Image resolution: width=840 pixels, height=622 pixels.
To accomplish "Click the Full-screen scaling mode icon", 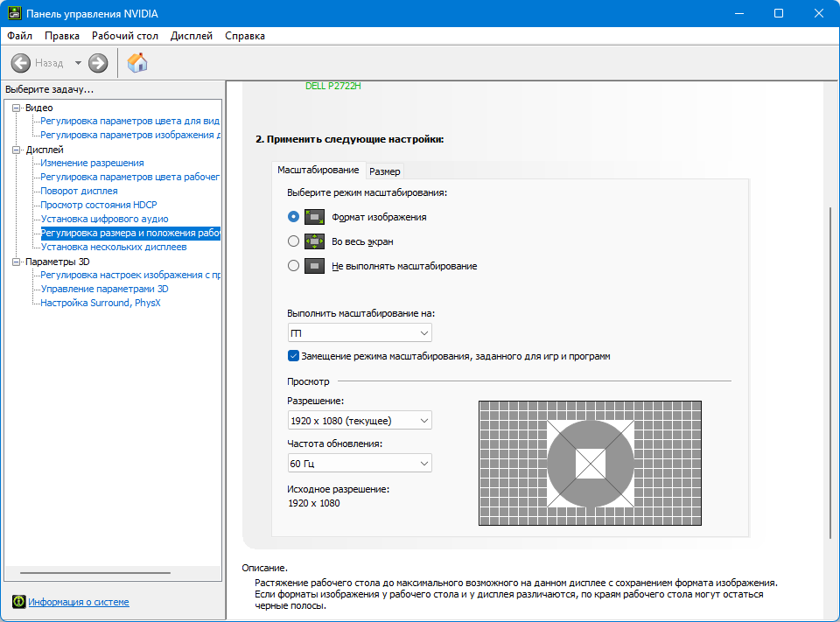I will [x=314, y=241].
